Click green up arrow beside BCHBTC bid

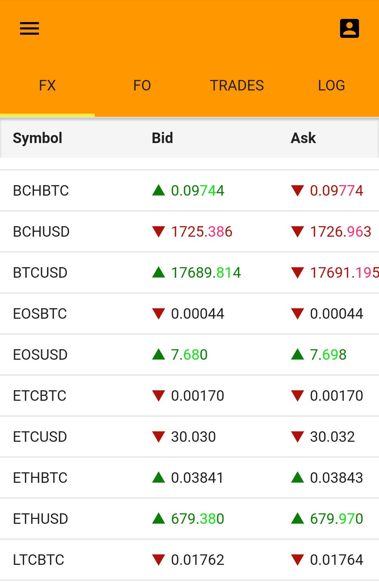point(159,190)
